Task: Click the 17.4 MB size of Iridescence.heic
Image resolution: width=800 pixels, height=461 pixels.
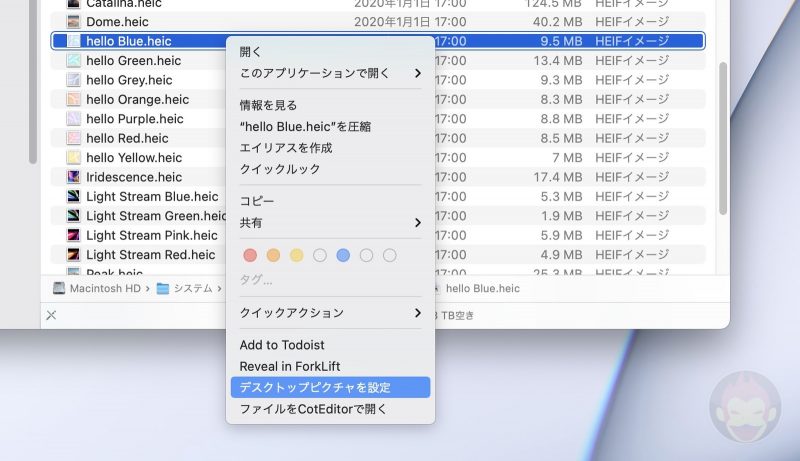Action: 558,177
